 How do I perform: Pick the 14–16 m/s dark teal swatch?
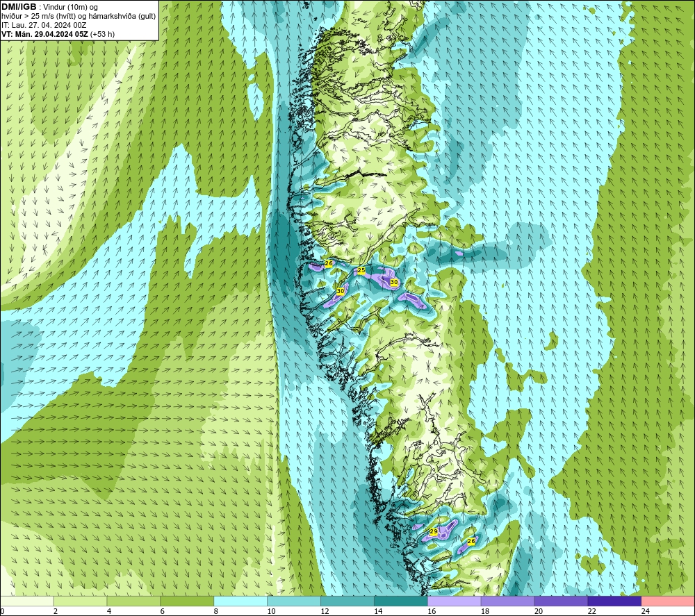401,601
